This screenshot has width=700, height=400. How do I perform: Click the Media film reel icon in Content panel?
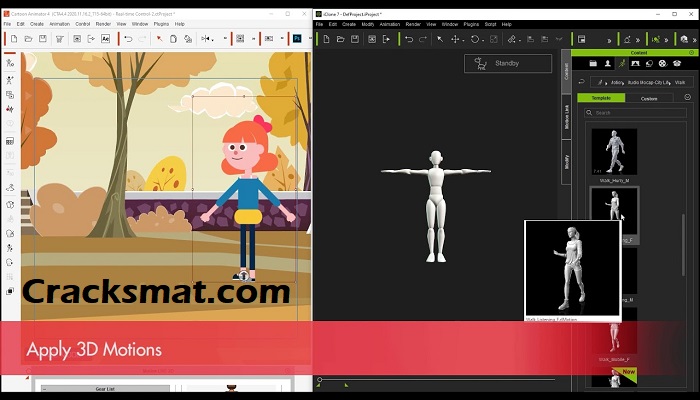pos(663,63)
